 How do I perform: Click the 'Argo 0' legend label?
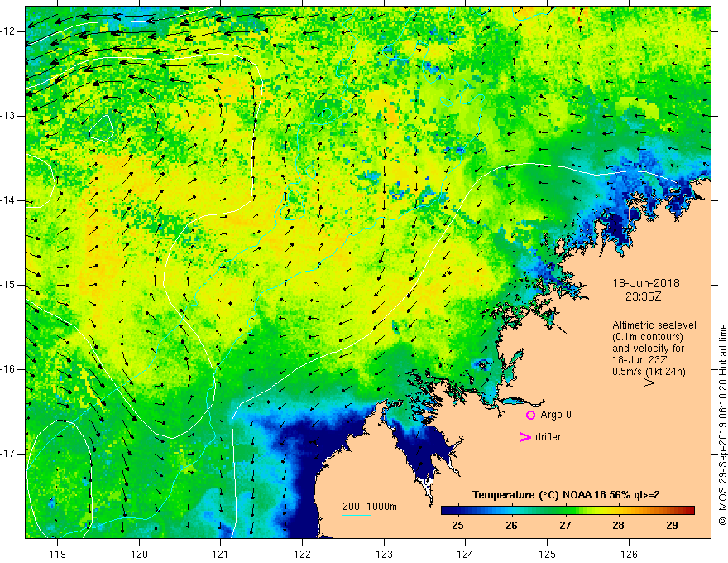click(x=556, y=415)
